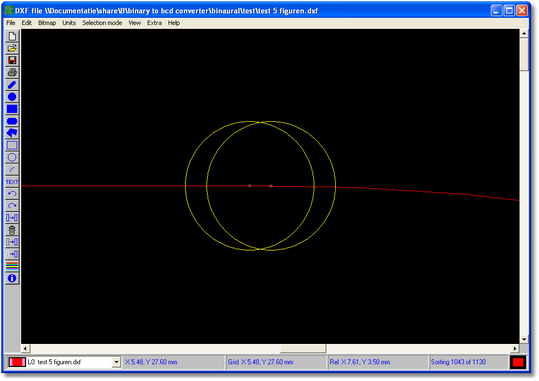Click the Sorting 1043 of 1130 status text
539x381 pixels.
pyautogui.click(x=458, y=362)
